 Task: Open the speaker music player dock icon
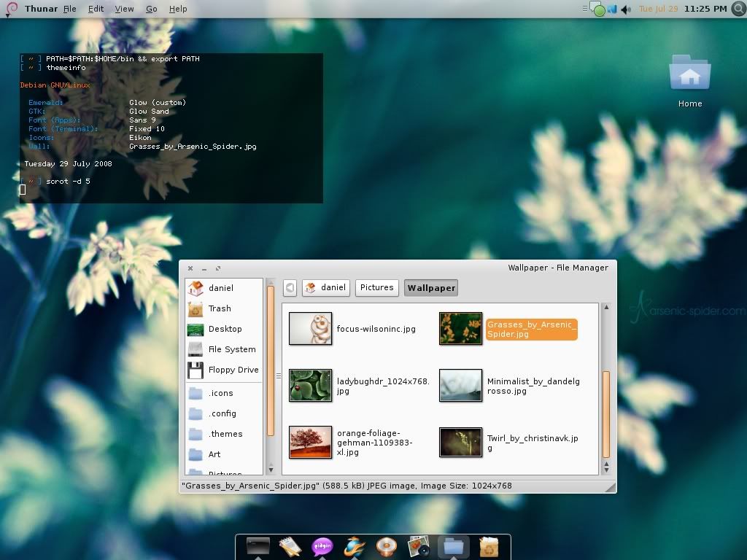[387, 546]
